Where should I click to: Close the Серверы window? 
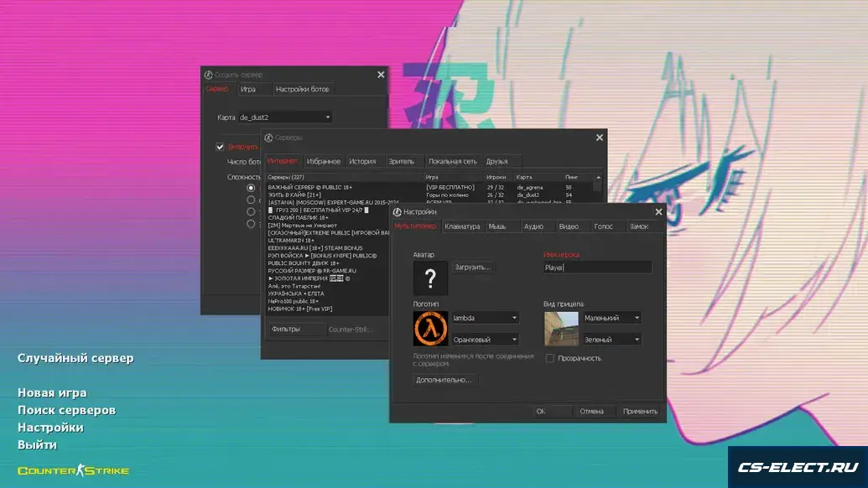pyautogui.click(x=600, y=138)
